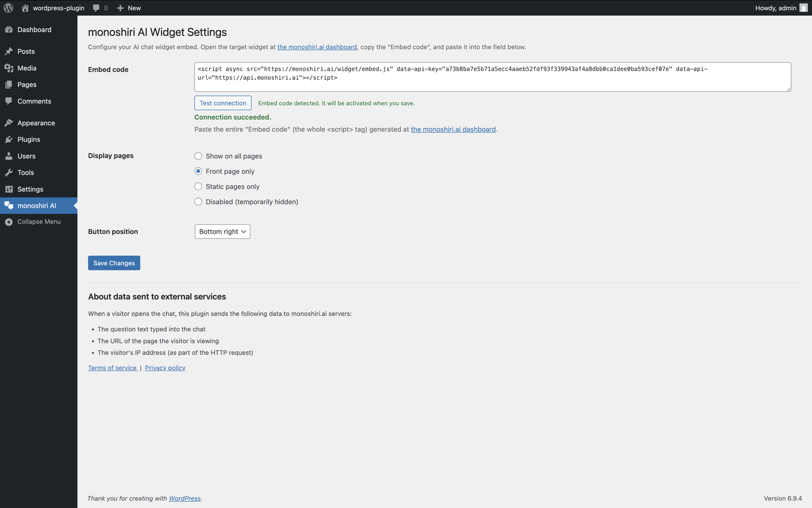Click the Plugins plug icon
This screenshot has width=812, height=508.
click(9, 139)
